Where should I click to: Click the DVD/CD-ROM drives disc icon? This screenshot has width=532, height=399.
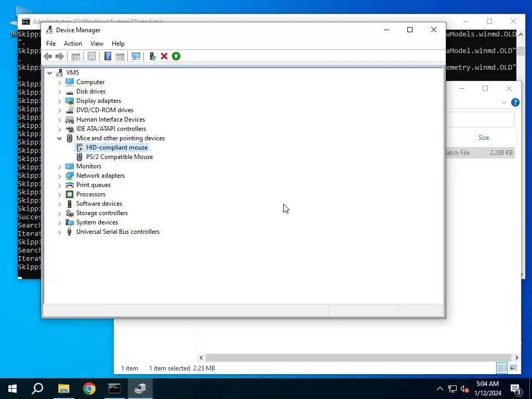click(70, 110)
